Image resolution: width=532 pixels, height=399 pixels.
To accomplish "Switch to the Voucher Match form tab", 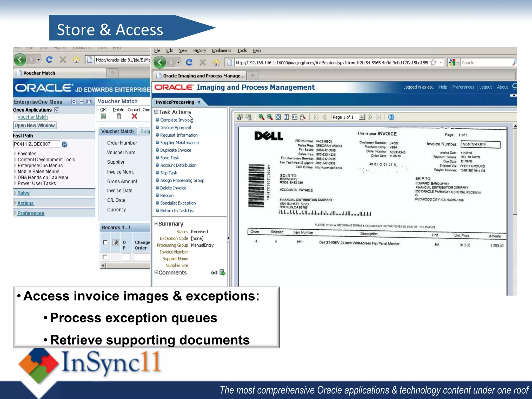I will click(x=117, y=131).
